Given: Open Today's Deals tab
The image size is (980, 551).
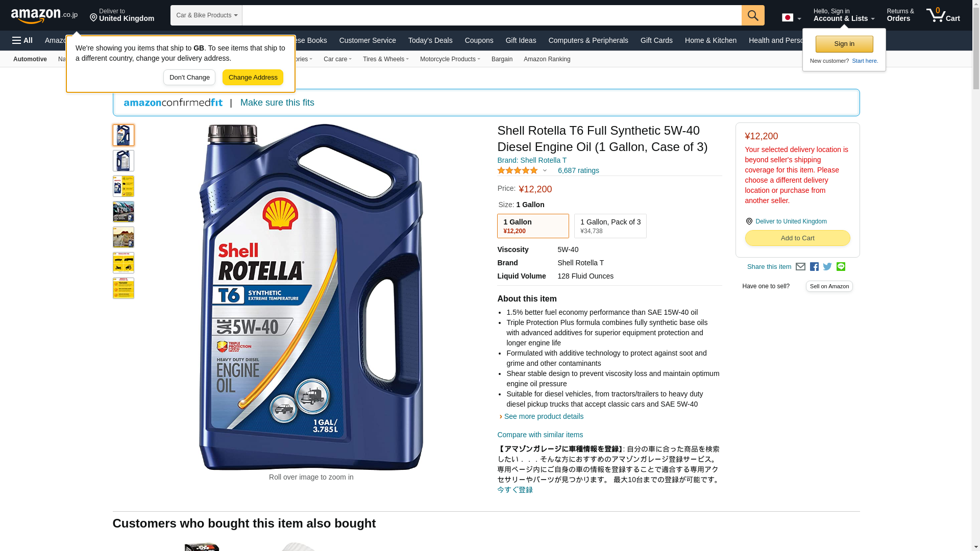Looking at the screenshot, I should 430,40.
